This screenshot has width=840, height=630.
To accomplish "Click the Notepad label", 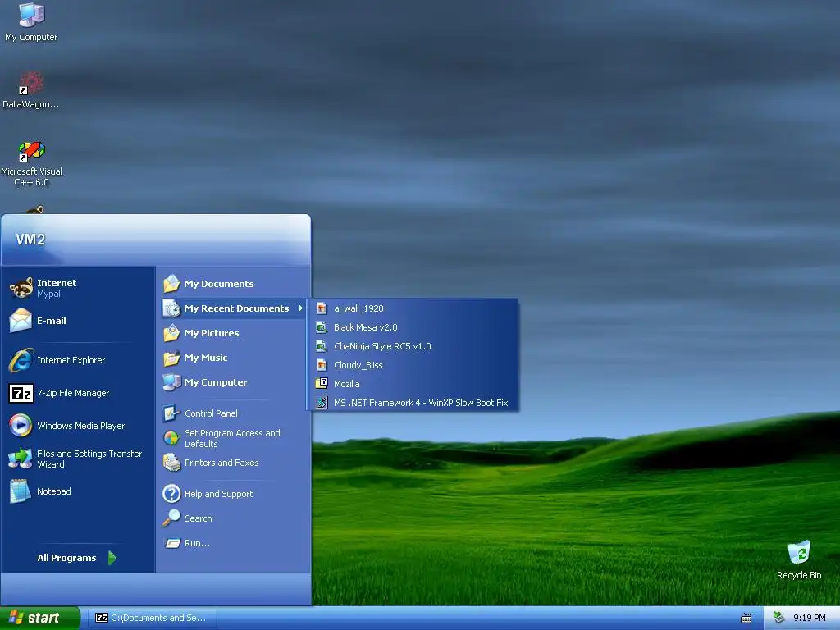I will (x=53, y=491).
